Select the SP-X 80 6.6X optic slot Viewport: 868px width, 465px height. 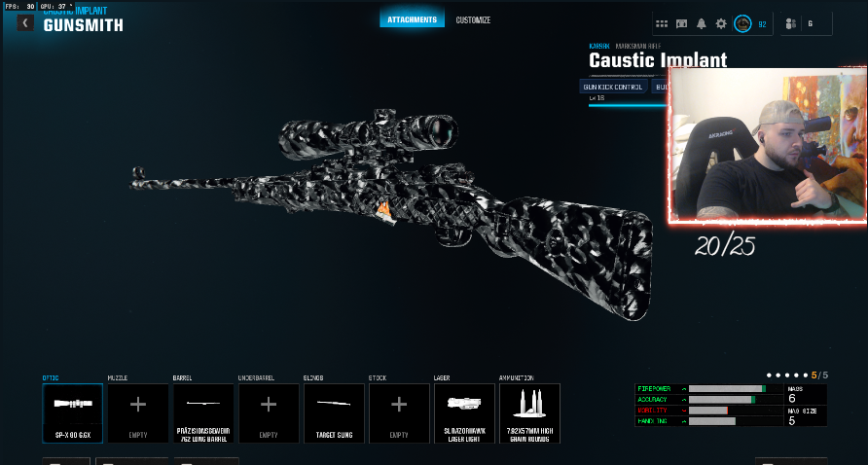73,413
